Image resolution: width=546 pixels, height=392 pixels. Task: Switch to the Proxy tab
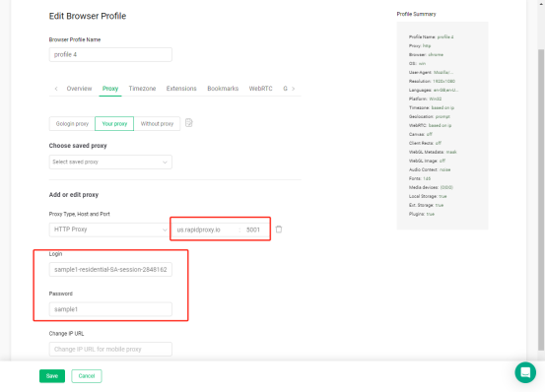pos(110,89)
